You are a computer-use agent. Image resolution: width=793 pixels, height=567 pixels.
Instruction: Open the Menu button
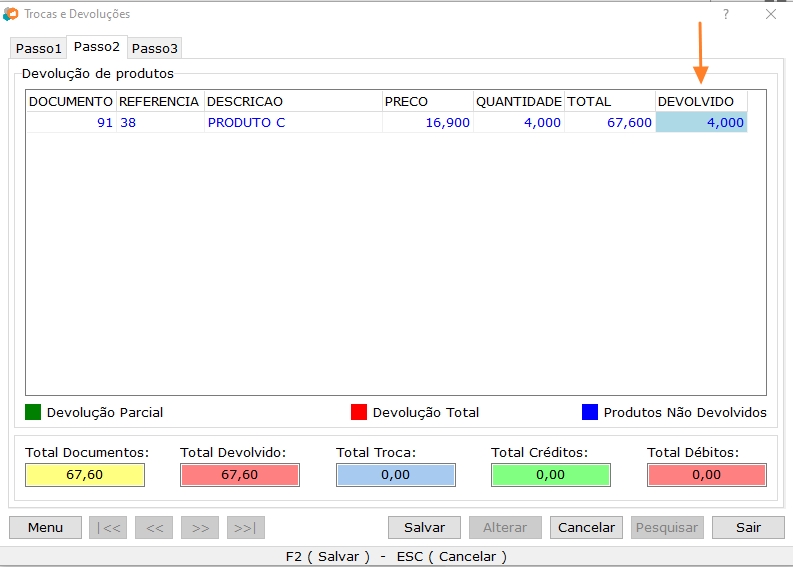click(45, 528)
